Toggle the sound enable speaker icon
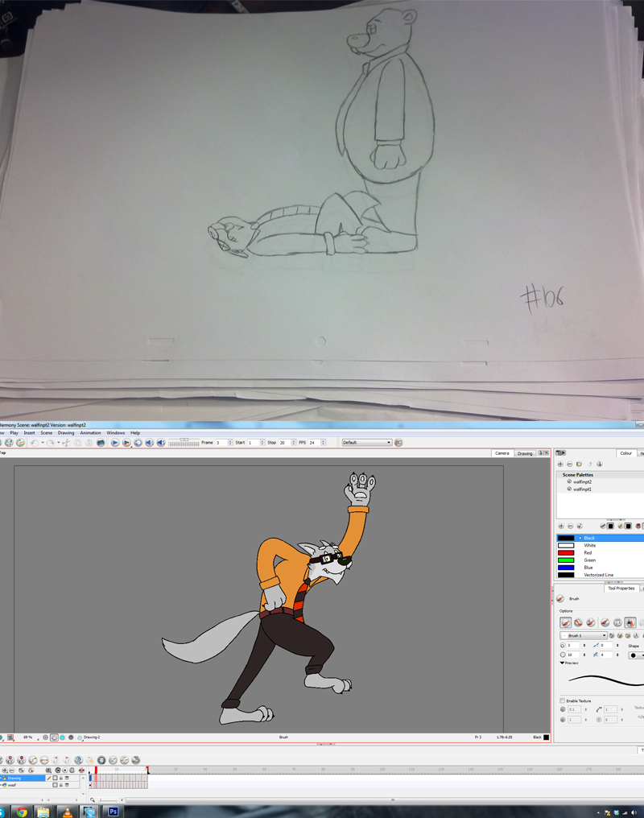 149,443
